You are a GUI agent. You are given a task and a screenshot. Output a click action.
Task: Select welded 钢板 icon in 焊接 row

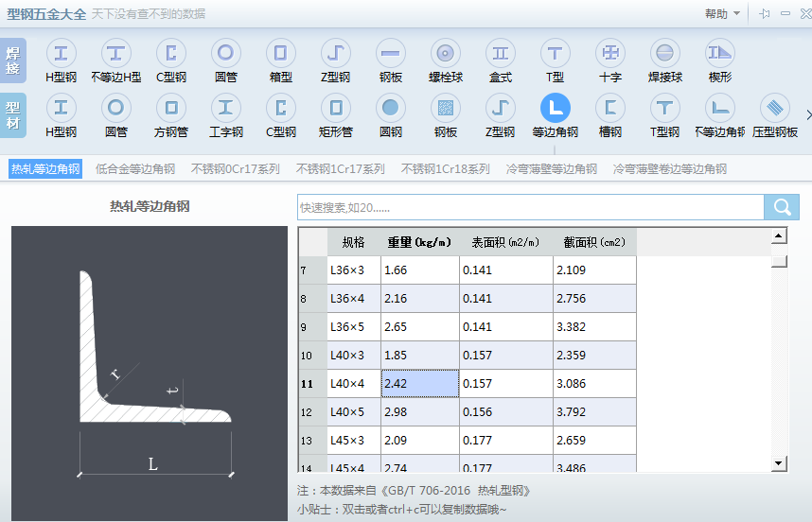coord(391,53)
